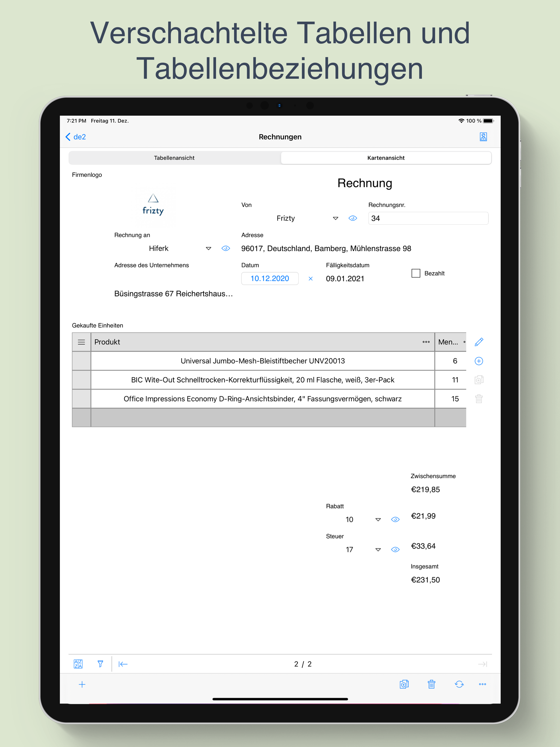Screen dimensions: 560x747
Task: Switch to the Tabellenansicht tab
Action: pos(174,158)
